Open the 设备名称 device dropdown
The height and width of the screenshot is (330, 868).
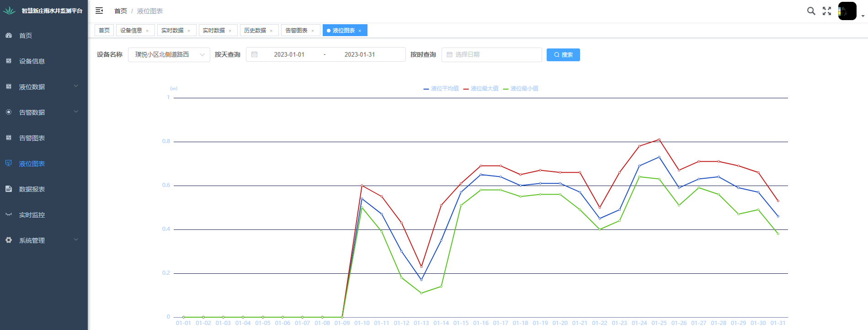(x=169, y=55)
